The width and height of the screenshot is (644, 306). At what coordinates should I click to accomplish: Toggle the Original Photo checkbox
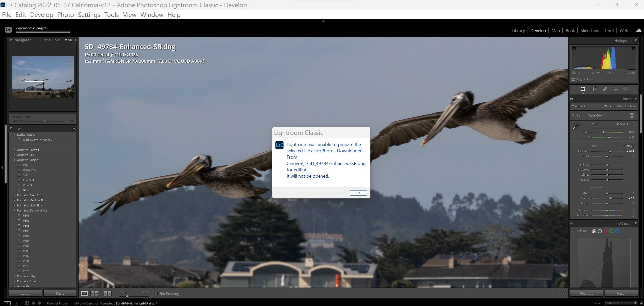(573, 79)
